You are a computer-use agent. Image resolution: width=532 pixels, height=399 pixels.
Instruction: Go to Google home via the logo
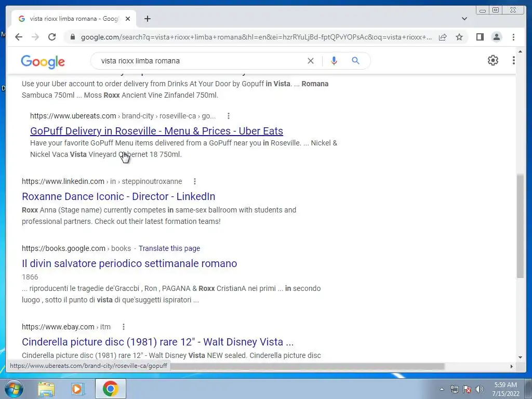point(43,62)
